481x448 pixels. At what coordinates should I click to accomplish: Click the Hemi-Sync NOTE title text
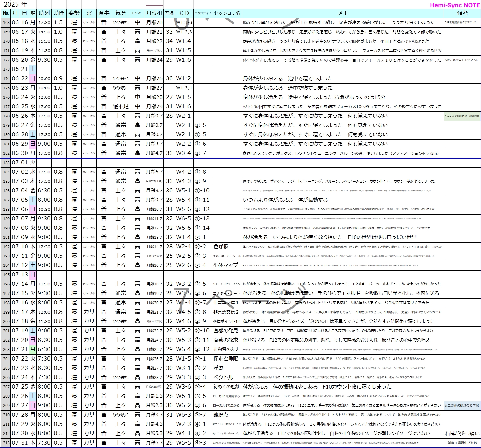tap(455, 5)
